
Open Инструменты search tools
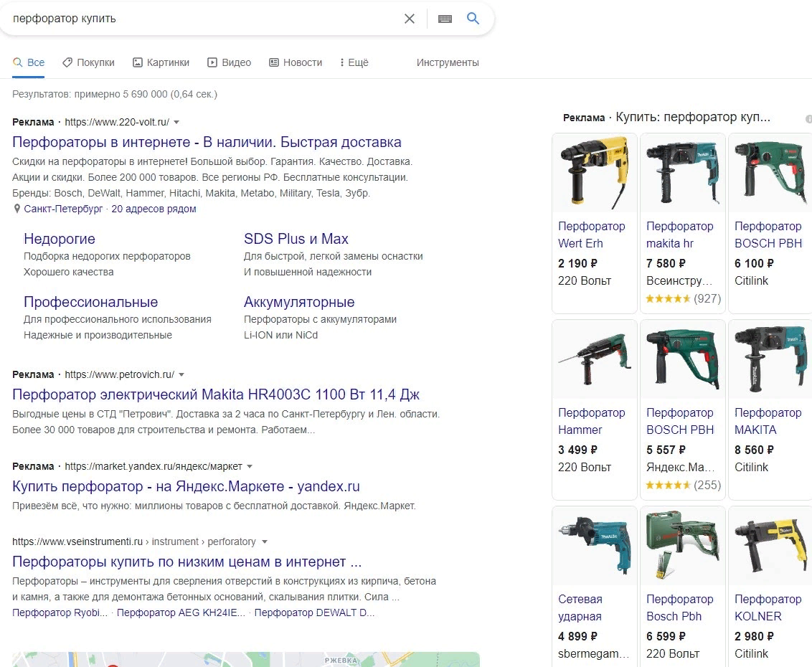[448, 62]
